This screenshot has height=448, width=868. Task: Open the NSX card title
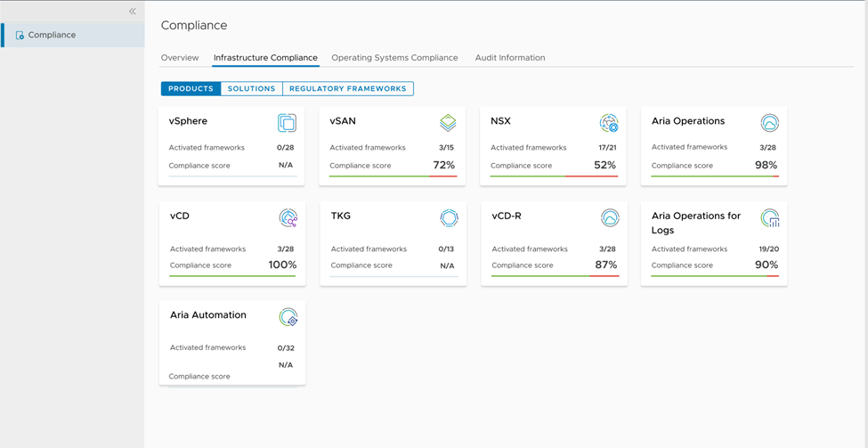[x=500, y=121]
